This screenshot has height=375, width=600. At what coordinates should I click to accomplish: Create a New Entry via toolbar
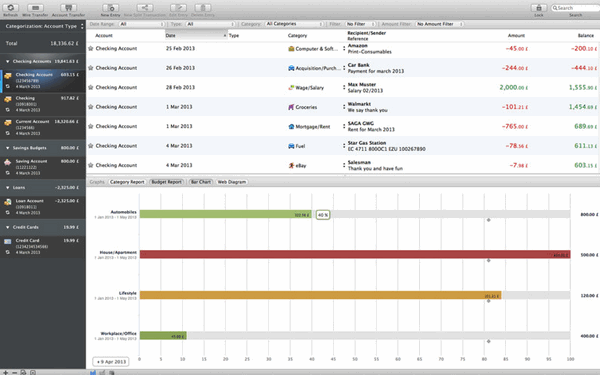tap(111, 8)
